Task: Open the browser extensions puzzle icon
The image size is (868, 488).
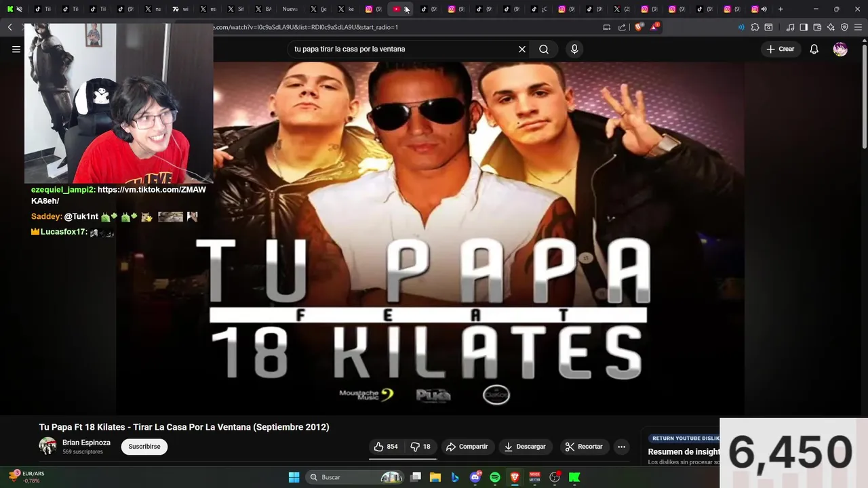Action: pyautogui.click(x=755, y=27)
